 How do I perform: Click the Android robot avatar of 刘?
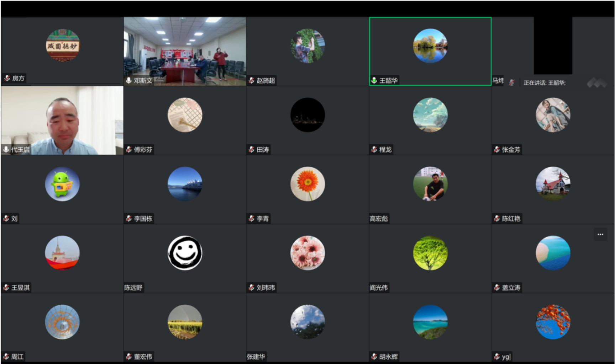[62, 184]
